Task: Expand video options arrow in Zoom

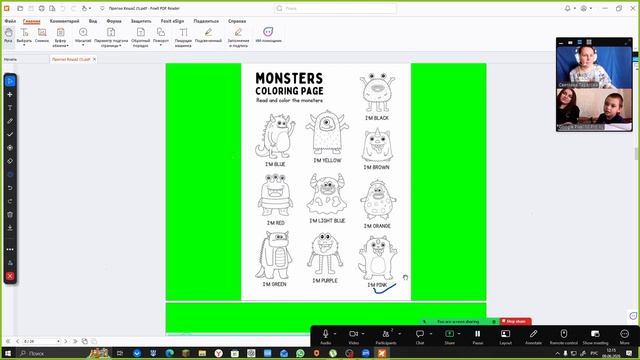Action: [x=363, y=334]
